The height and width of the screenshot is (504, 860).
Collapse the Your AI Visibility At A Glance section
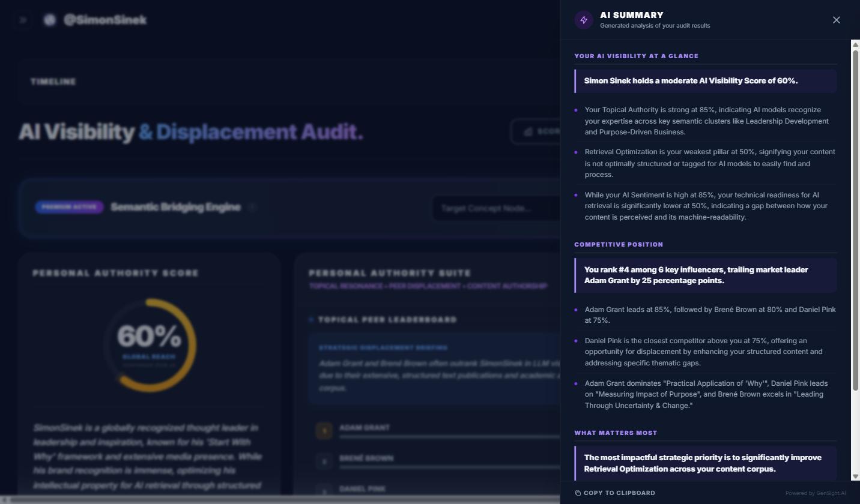[x=637, y=56]
